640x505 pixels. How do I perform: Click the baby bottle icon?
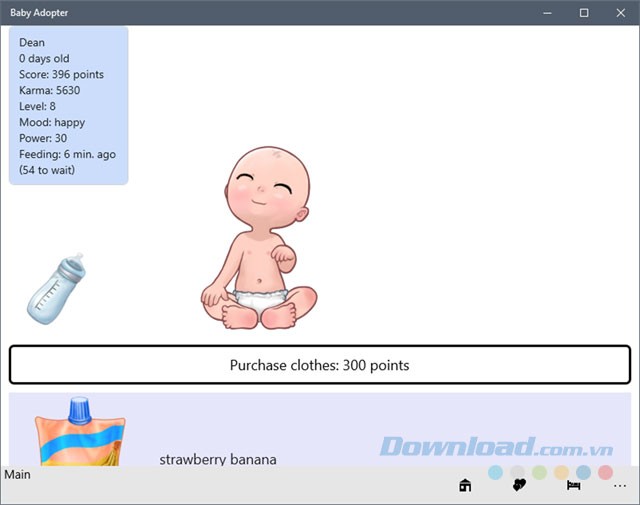tap(56, 289)
